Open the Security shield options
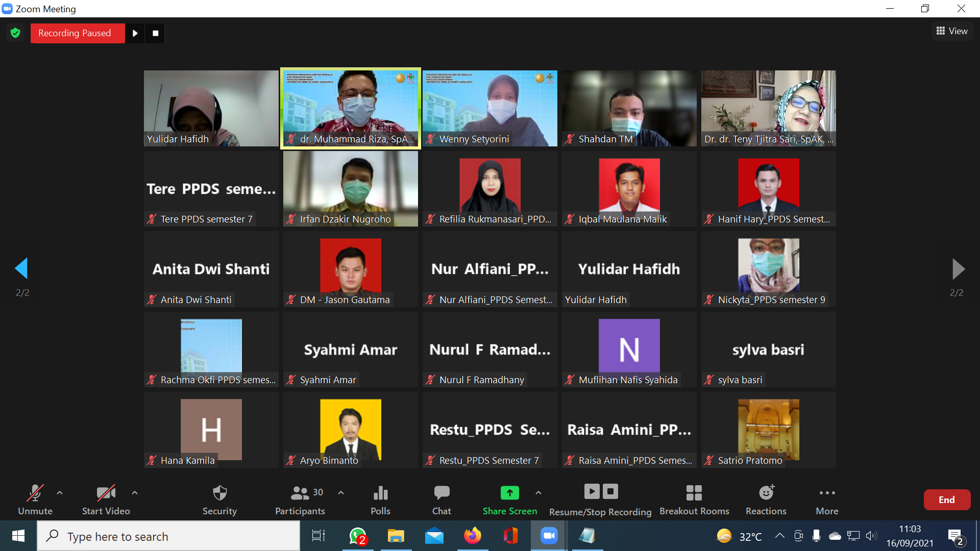Image resolution: width=980 pixels, height=551 pixels. pos(219,499)
